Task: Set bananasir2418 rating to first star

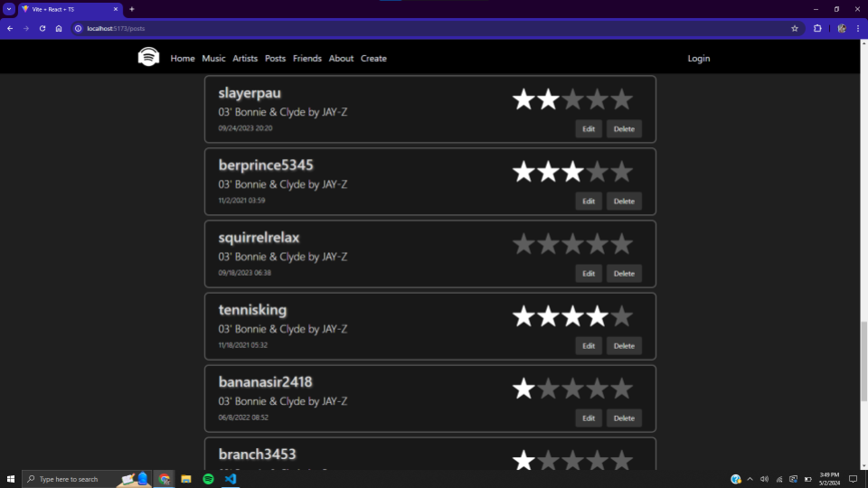Action: (x=524, y=389)
